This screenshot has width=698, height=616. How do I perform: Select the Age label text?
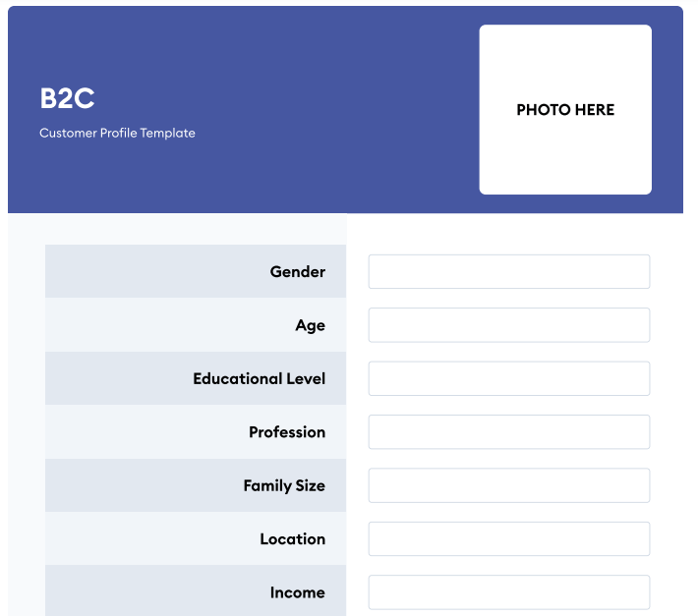[x=310, y=326]
